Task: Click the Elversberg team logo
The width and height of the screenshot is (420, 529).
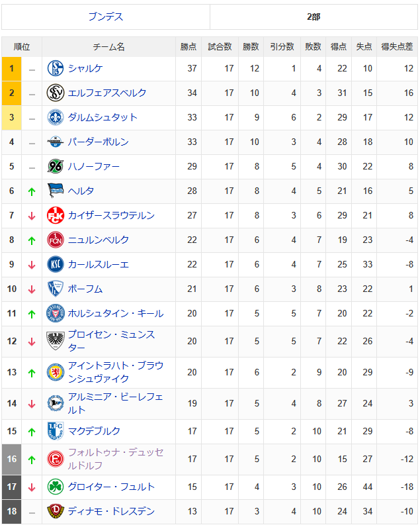Action: (55, 93)
